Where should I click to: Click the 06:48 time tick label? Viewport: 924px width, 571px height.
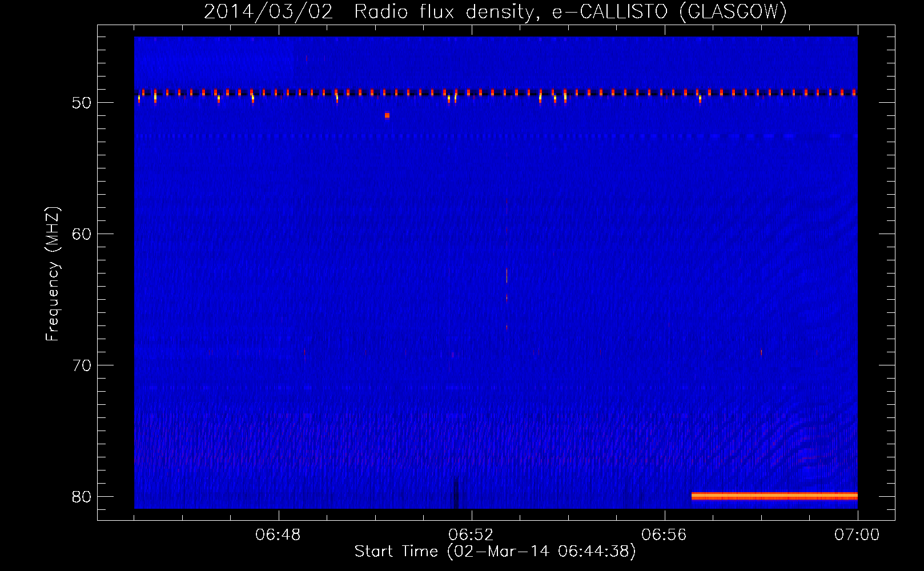[x=278, y=535]
